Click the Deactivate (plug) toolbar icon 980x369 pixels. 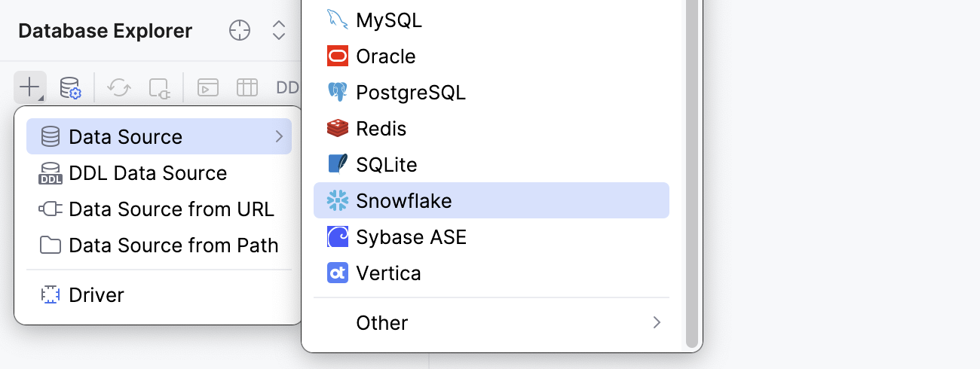coord(160,87)
